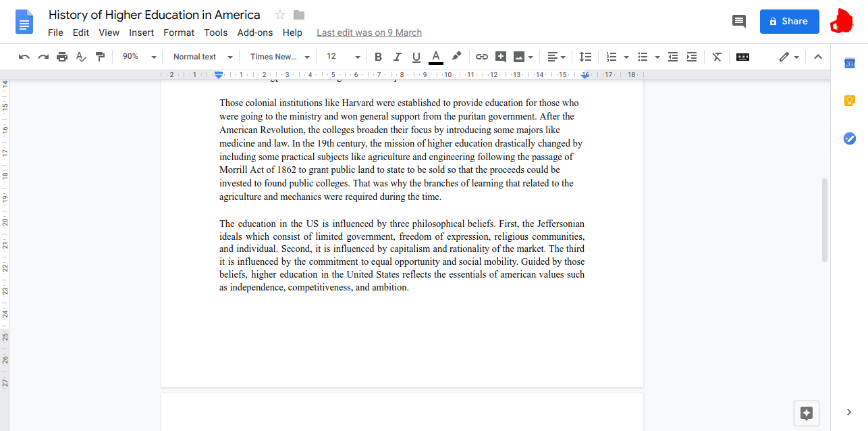Open the Add-ons menu
The image size is (868, 431).
pos(255,32)
